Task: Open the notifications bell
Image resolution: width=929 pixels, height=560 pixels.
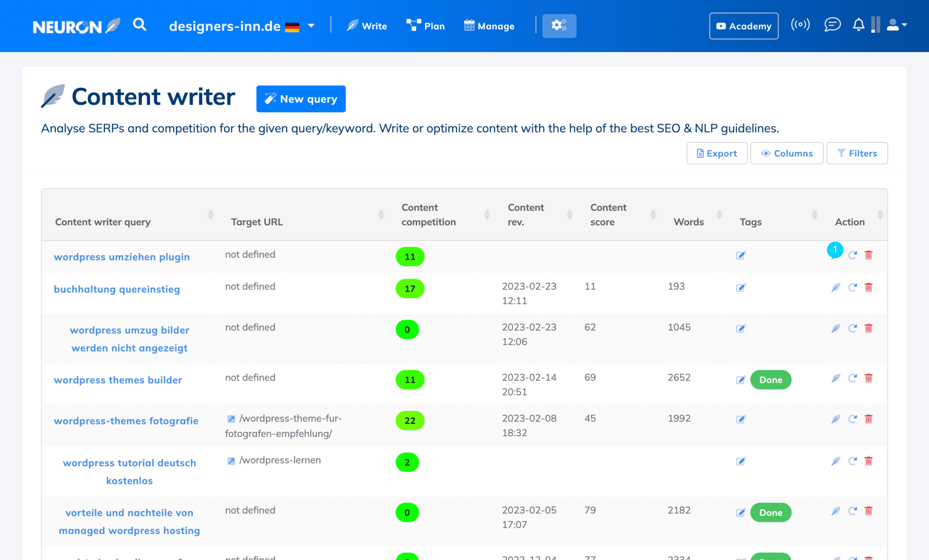Action: pyautogui.click(x=858, y=25)
